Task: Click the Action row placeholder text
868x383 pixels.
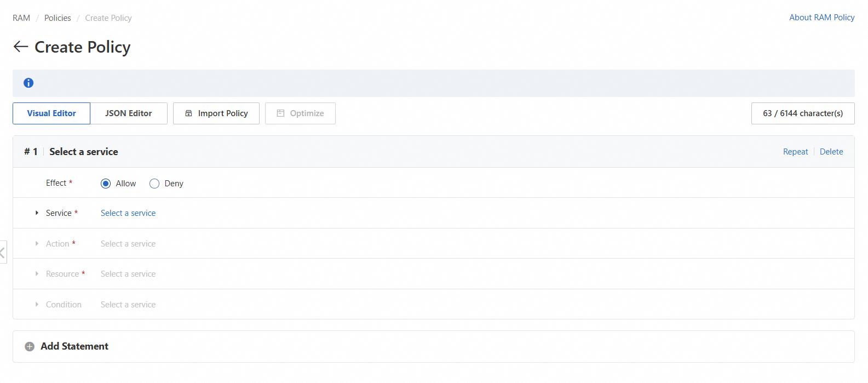Action: pos(128,244)
